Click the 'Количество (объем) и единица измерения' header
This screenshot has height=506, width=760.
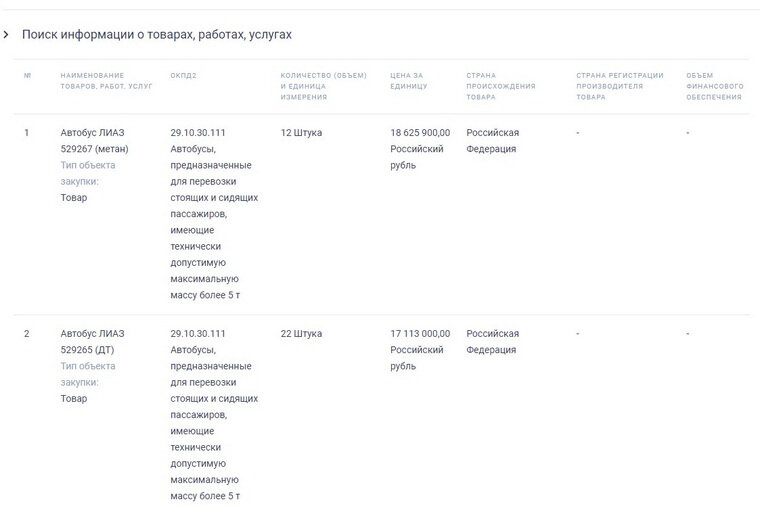coord(323,86)
